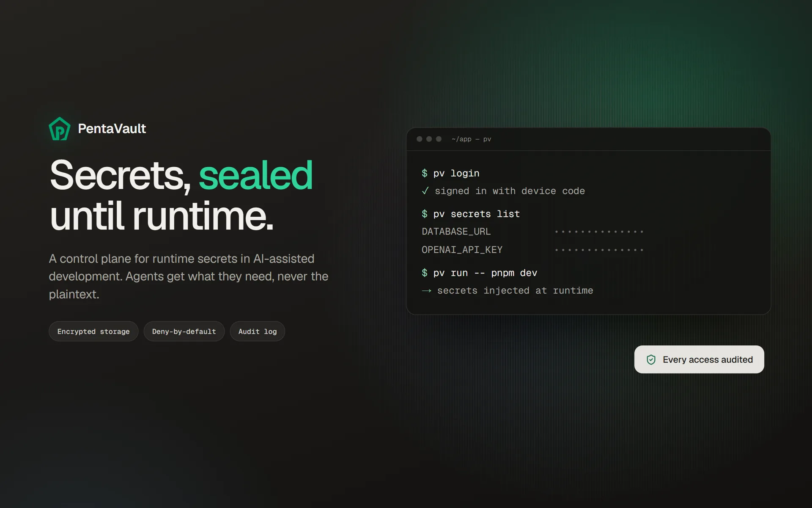Click the Every access audited badge

coord(699,359)
